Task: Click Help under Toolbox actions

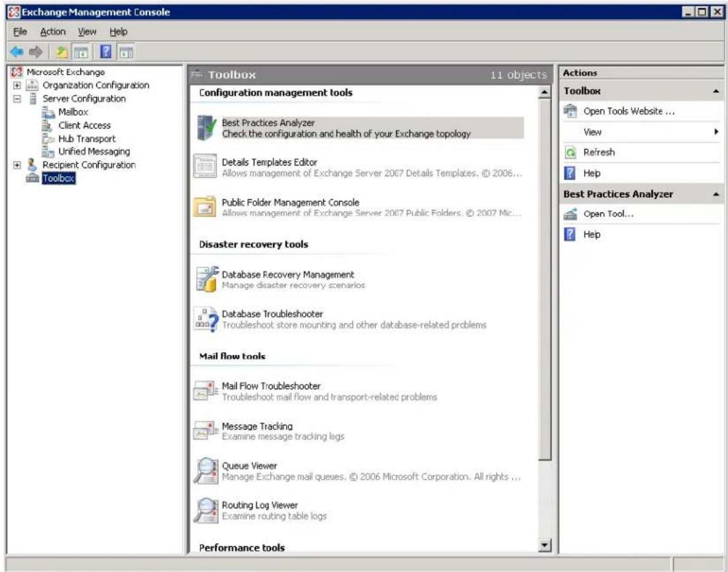Action: pyautogui.click(x=592, y=174)
